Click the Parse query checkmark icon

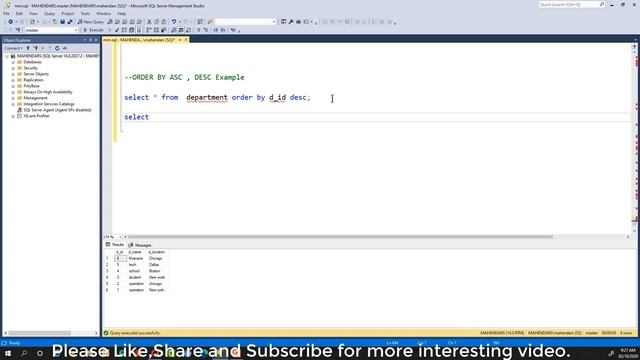click(x=117, y=30)
